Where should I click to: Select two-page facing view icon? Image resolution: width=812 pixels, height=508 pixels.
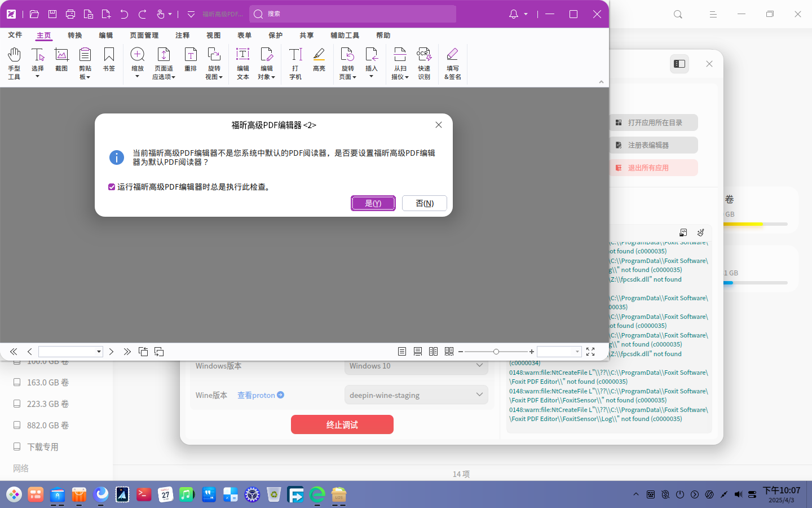point(433,352)
